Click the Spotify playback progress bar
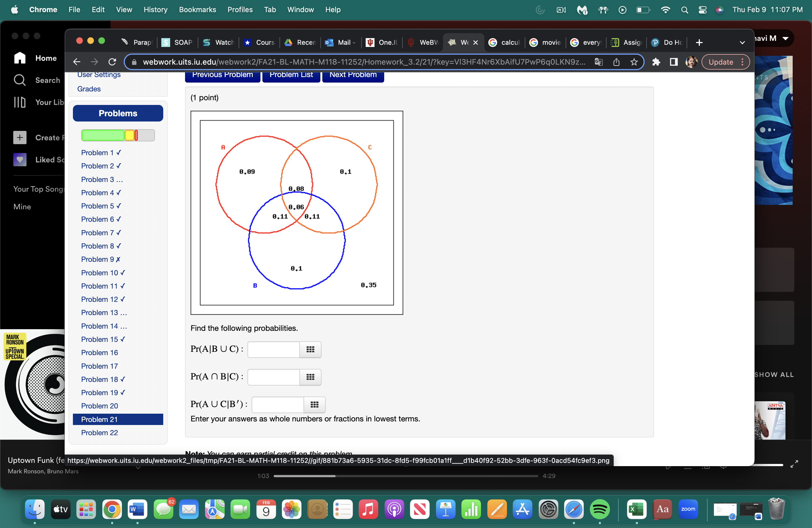The image size is (812, 528). tap(405, 476)
